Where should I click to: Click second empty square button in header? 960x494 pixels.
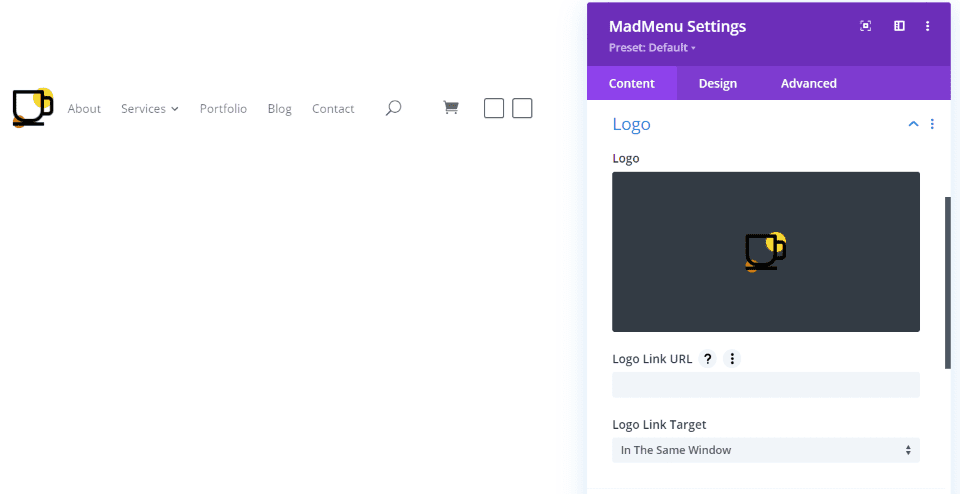point(522,108)
